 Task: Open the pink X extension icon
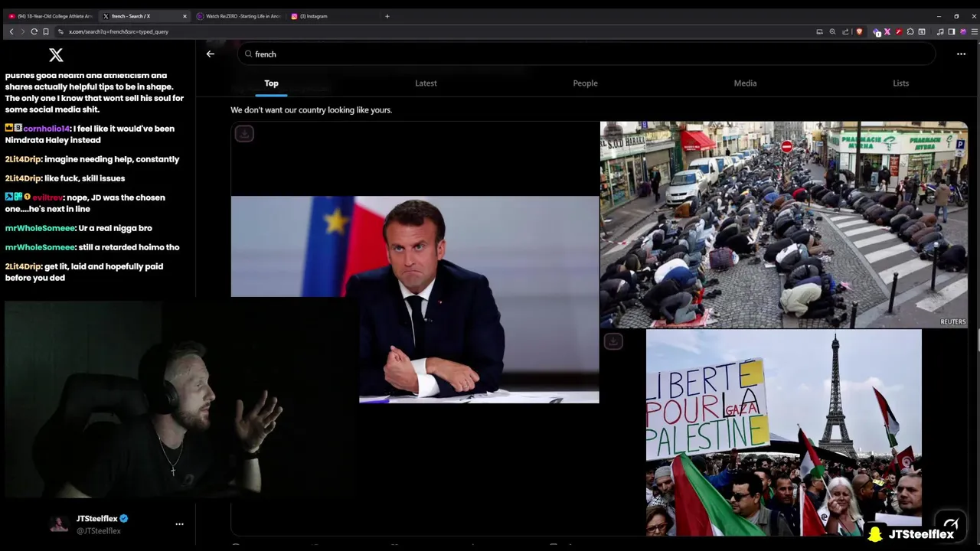tap(887, 31)
